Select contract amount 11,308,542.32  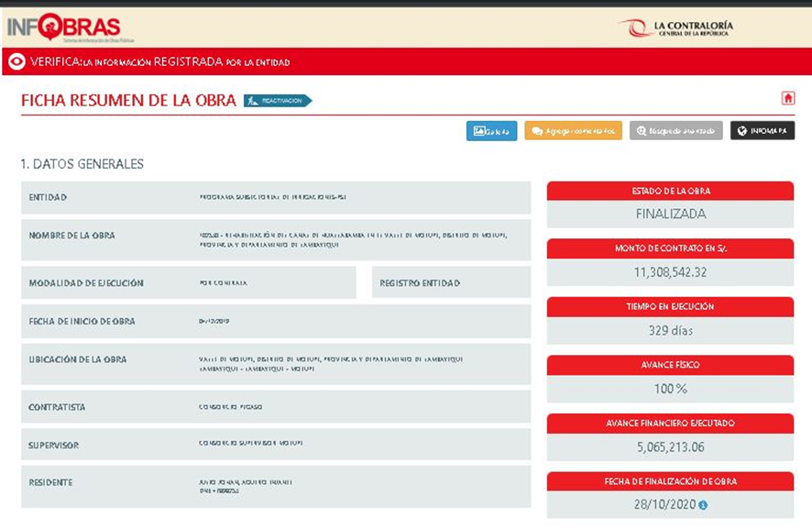pyautogui.click(x=670, y=272)
